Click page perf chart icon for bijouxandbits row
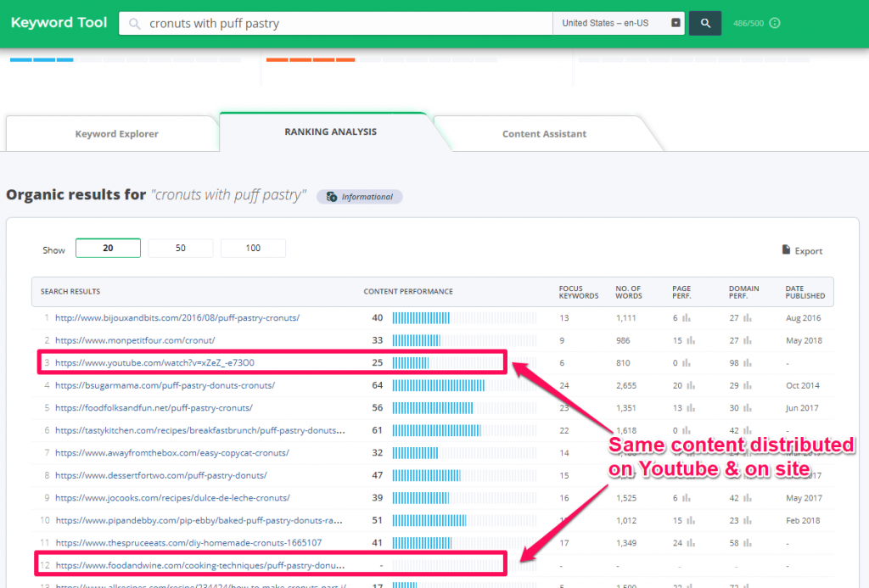This screenshot has height=588, width=869. [x=687, y=318]
